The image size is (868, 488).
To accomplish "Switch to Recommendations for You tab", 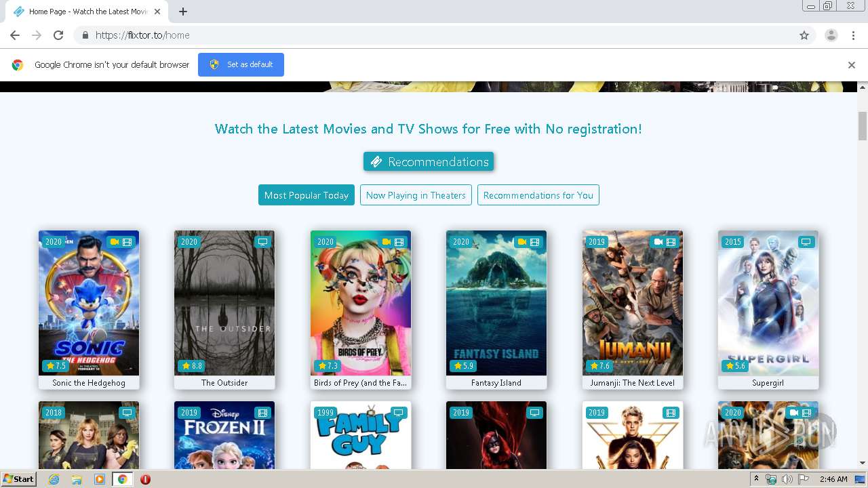I will pyautogui.click(x=538, y=195).
